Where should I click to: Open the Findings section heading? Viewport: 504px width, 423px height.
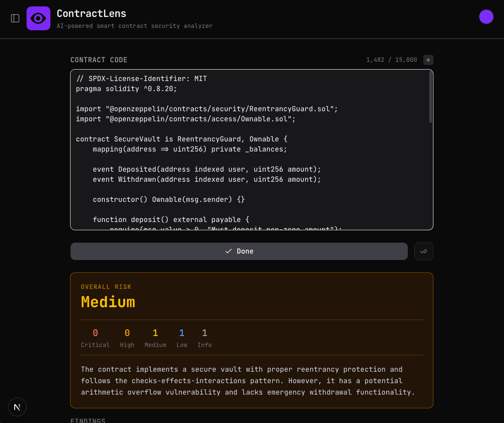click(88, 420)
